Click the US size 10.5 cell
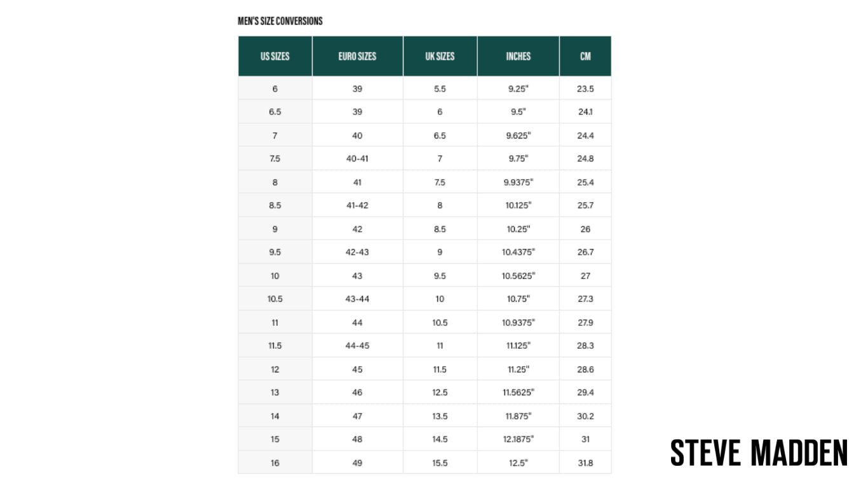Image resolution: width=868 pixels, height=488 pixels. coord(275,299)
